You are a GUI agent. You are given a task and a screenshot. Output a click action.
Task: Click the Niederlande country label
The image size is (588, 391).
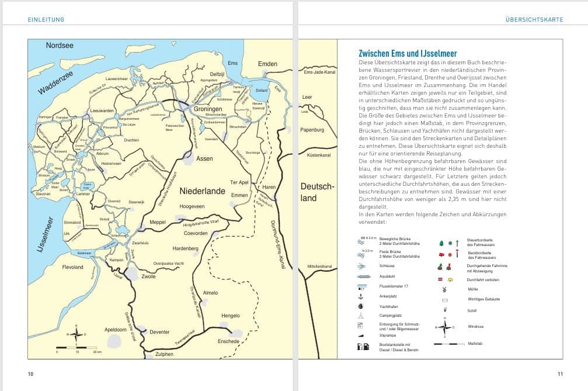[x=202, y=191]
